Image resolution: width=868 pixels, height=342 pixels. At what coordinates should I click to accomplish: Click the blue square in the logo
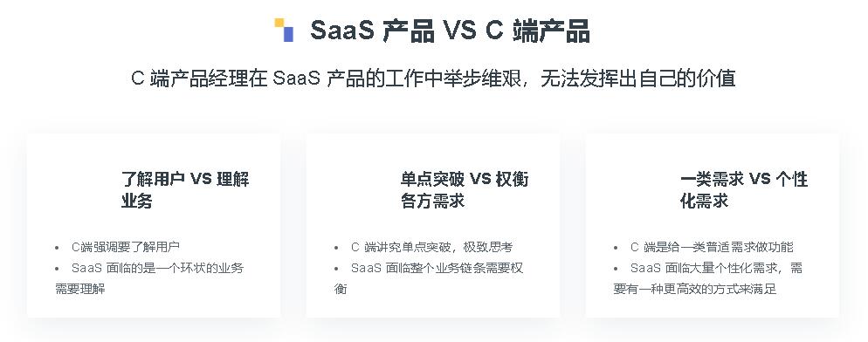[288, 34]
